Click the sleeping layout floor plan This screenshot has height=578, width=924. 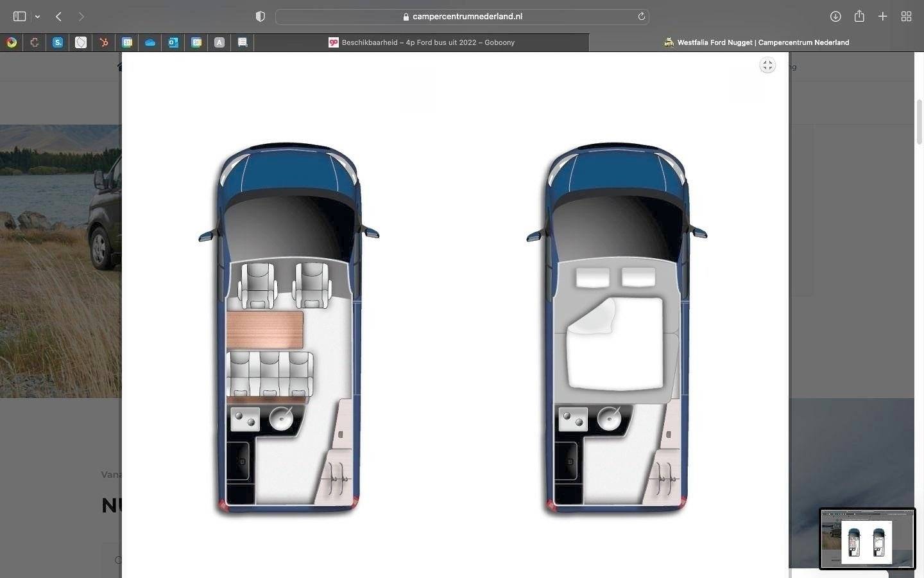pos(617,329)
